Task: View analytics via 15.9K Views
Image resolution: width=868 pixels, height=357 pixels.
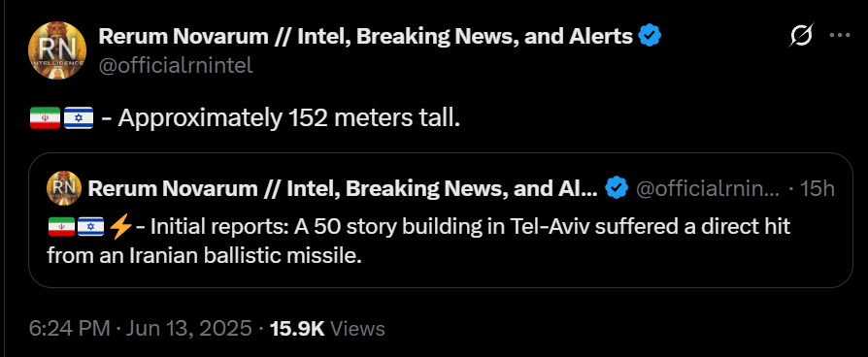Action: [327, 329]
